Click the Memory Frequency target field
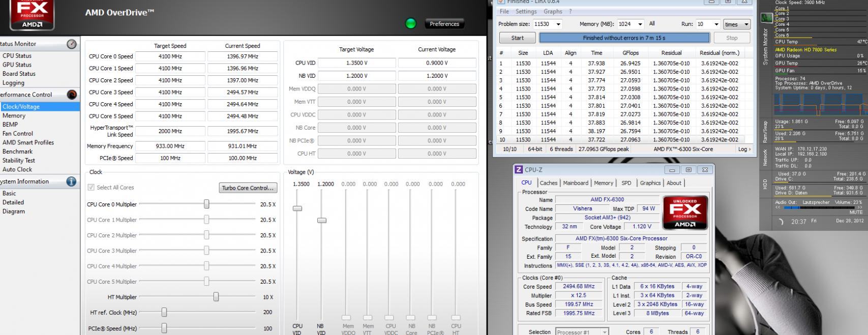868x335 pixels. pyautogui.click(x=170, y=146)
